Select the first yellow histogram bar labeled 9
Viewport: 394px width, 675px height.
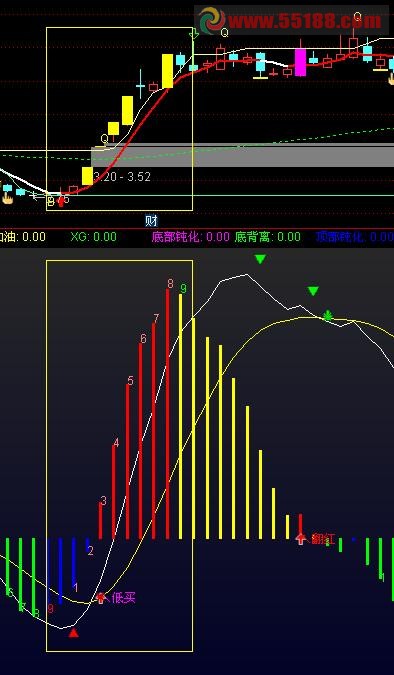(180, 416)
